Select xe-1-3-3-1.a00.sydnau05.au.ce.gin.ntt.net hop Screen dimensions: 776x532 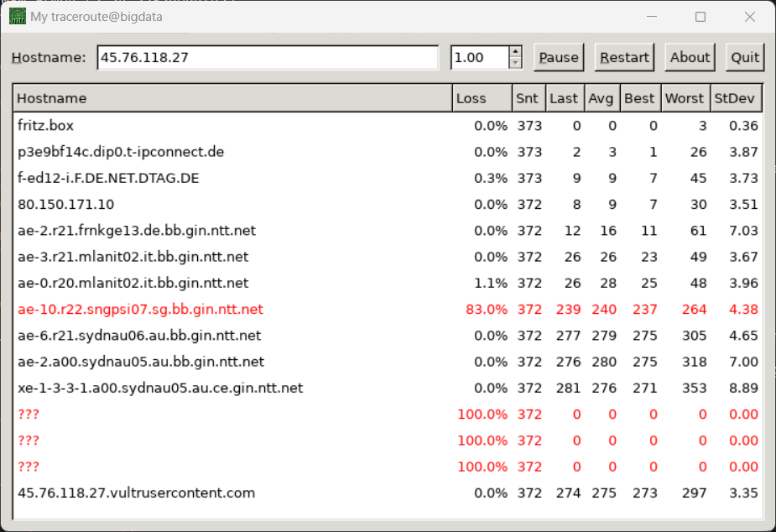click(x=388, y=388)
